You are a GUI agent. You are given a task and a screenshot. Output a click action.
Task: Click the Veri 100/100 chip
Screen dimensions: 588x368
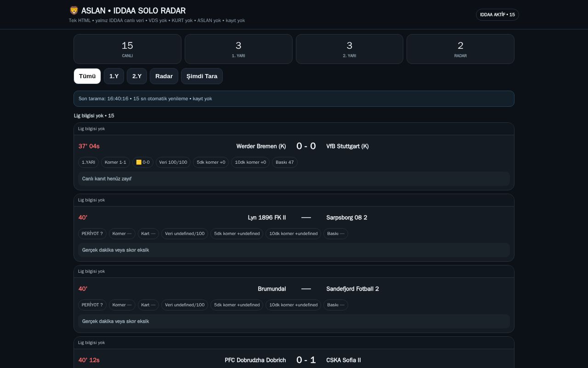[x=173, y=162]
